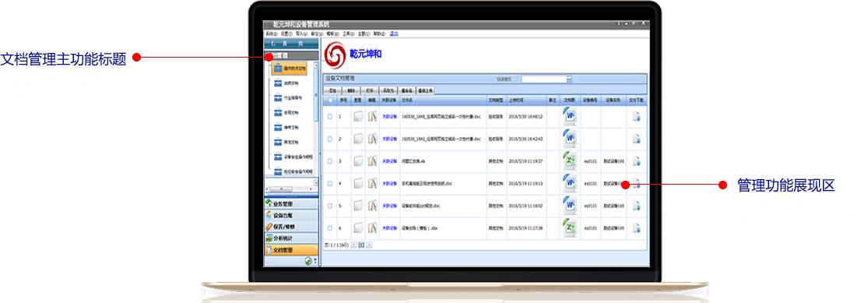Viewport: 868px width, 303px height.
Task: Tick the checkbox for row 3
Action: 330,161
